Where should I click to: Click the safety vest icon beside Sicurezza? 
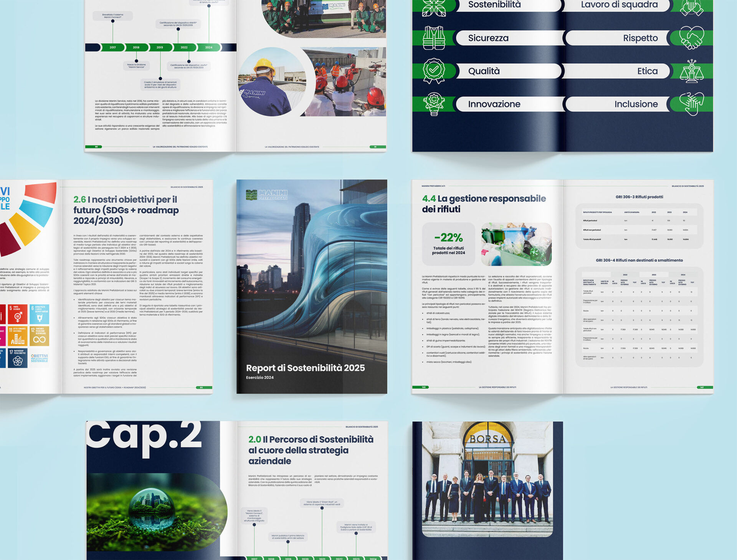[x=434, y=38]
